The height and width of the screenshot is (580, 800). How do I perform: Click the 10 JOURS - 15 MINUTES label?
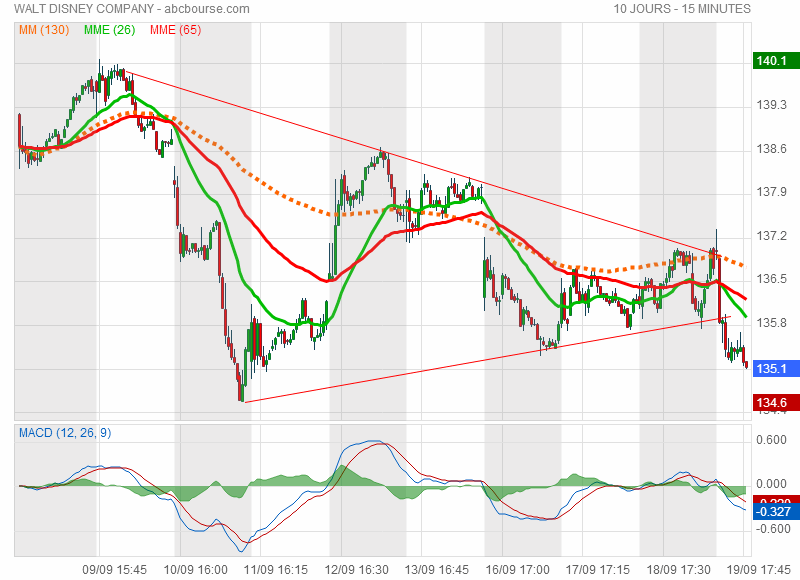tap(682, 9)
